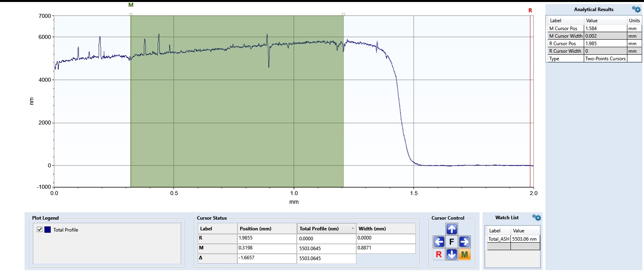Select the red R cursor button

coord(439,254)
